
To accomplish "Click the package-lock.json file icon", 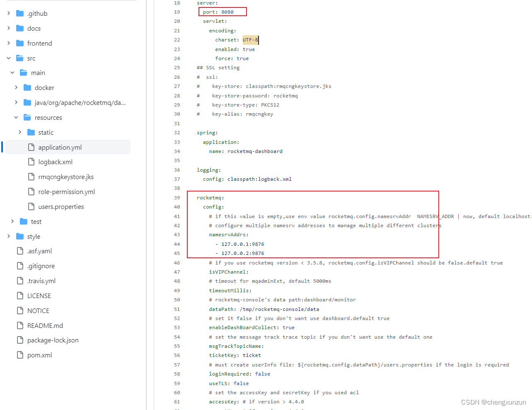I will click(x=20, y=340).
